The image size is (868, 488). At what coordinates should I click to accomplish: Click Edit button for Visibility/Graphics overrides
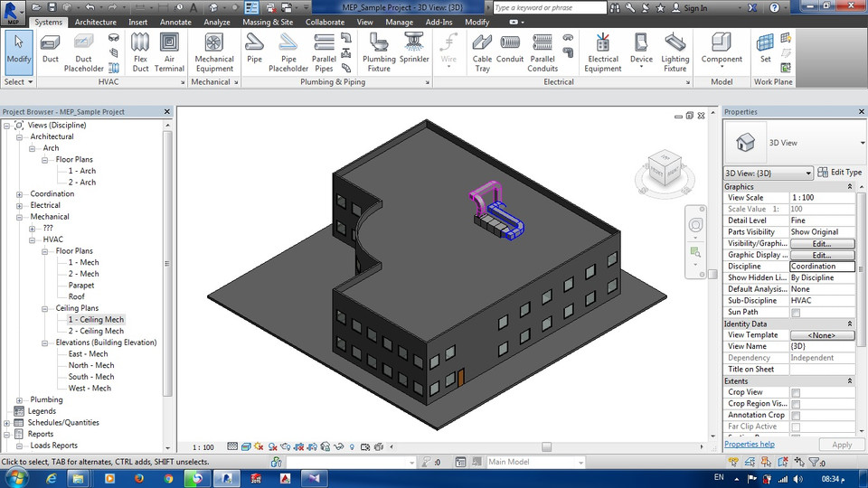[821, 244]
